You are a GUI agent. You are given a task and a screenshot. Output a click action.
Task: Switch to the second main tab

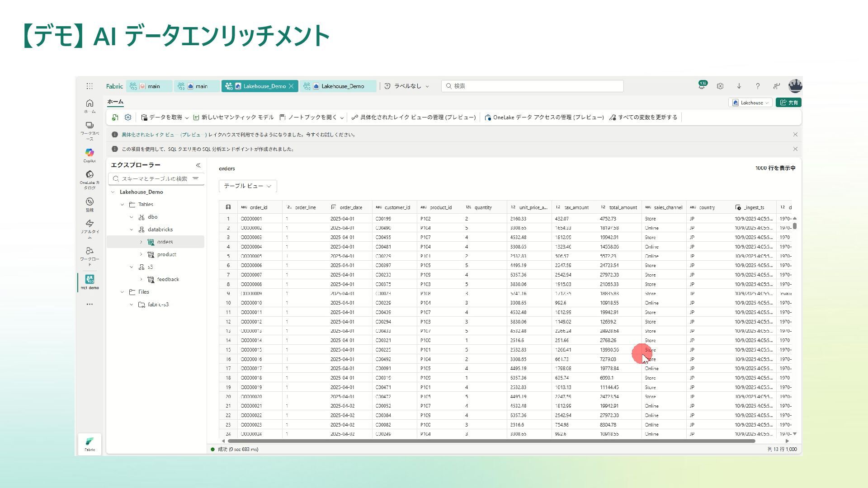click(197, 86)
